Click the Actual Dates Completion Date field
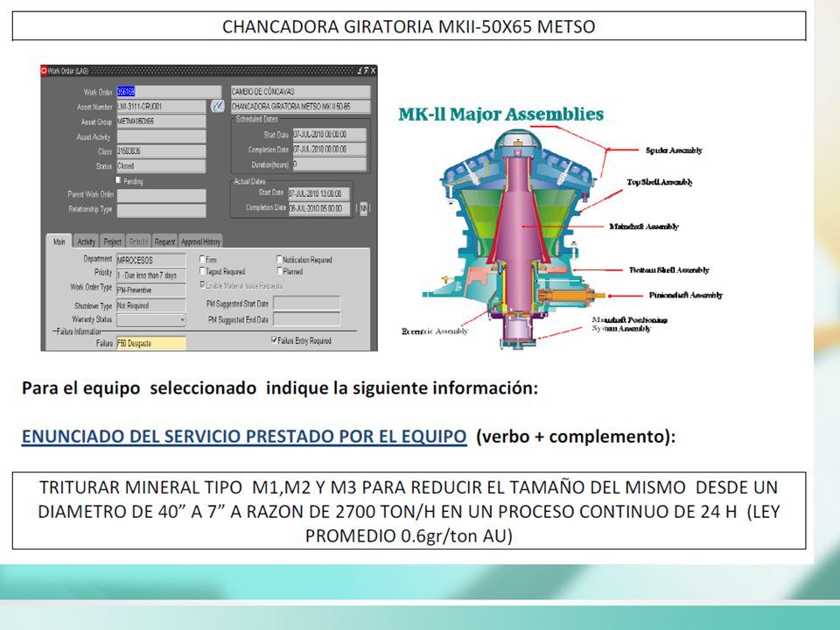The image size is (840, 630). 319,208
